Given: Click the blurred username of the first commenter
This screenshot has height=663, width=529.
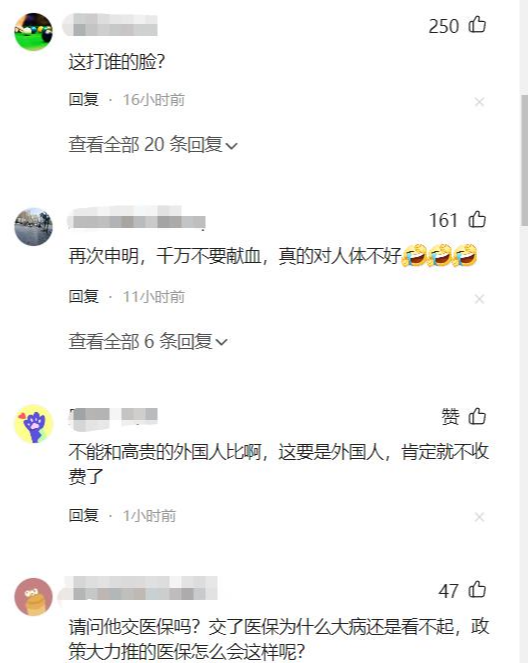Looking at the screenshot, I should [110, 25].
